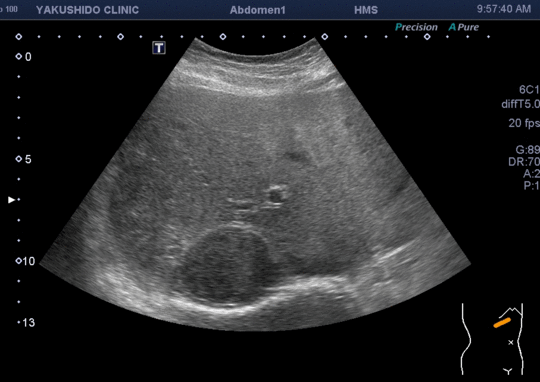Screen dimensions: 540x382
Task: Click the 20 fps frame rate readout
Action: click(524, 123)
